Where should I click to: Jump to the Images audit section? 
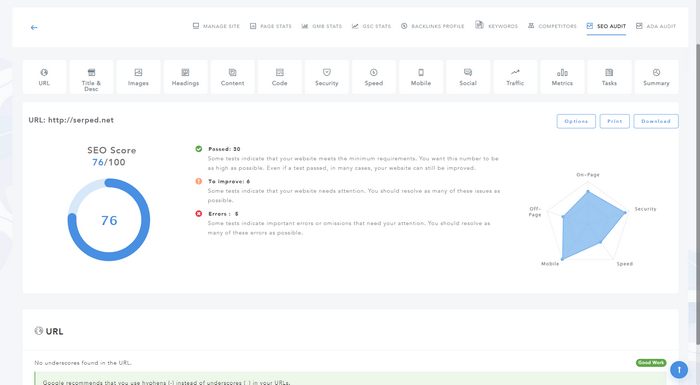point(138,77)
